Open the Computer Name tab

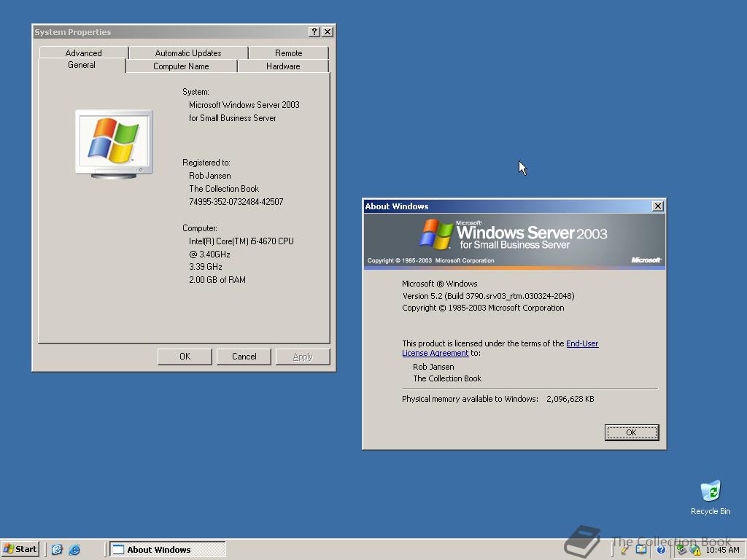tap(181, 66)
